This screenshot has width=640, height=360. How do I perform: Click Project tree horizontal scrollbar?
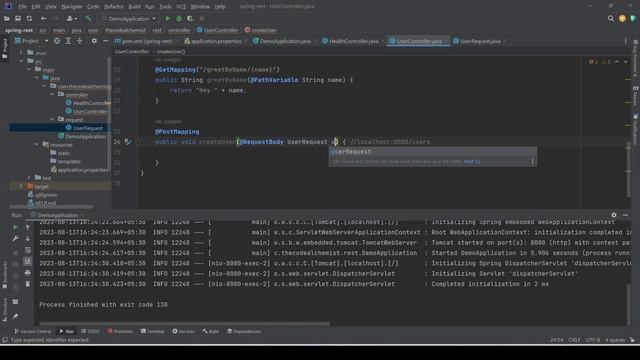(51, 207)
